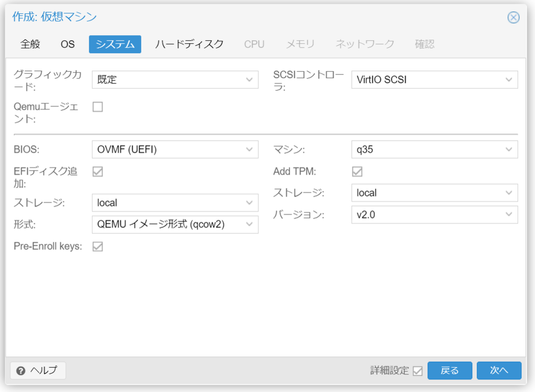535x392 pixels.
Task: Click the 次へ next button
Action: pos(499,370)
